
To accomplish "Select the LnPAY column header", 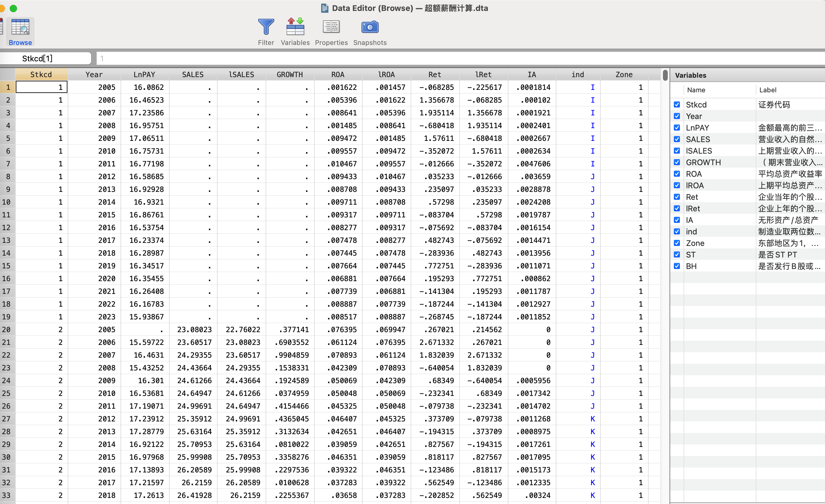I will 144,74.
